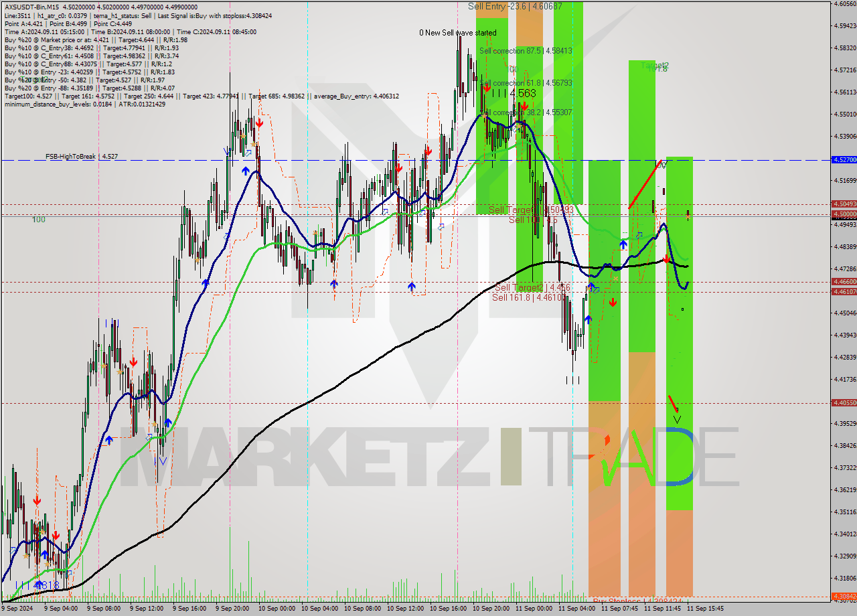This screenshot has width=857, height=616.
Task: Click the 4.51699 price axis value
Action: tap(845, 180)
